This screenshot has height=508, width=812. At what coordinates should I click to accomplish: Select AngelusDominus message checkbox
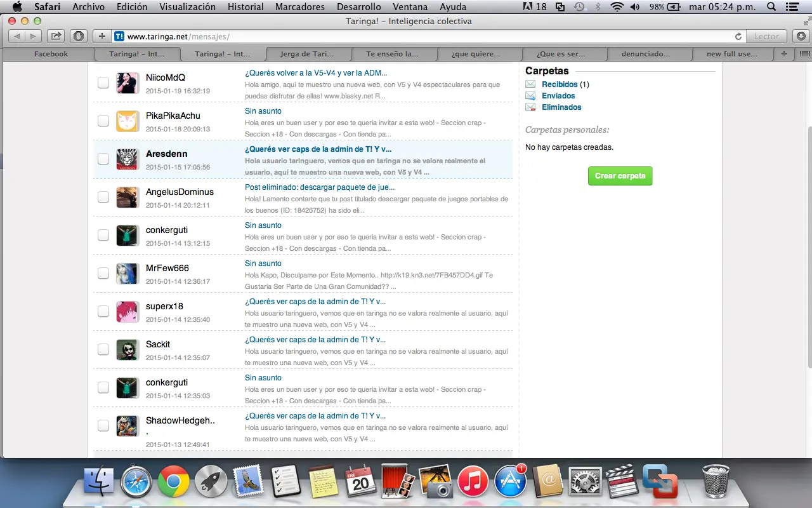tap(103, 197)
